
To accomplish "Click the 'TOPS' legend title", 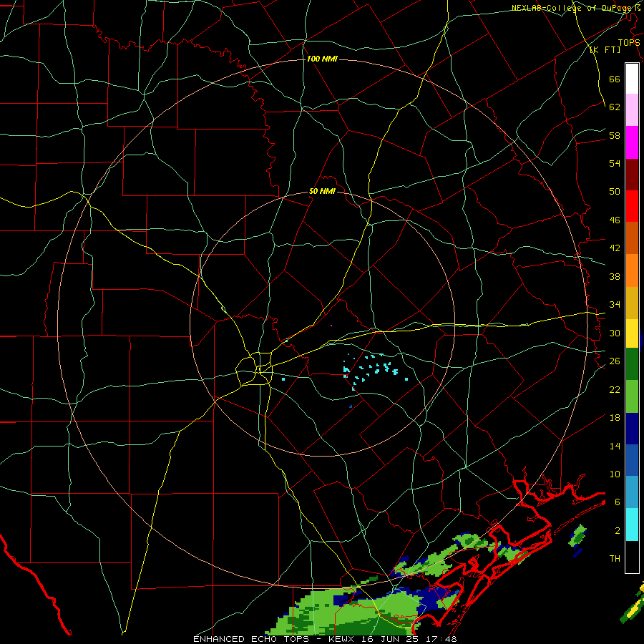I will (629, 42).
